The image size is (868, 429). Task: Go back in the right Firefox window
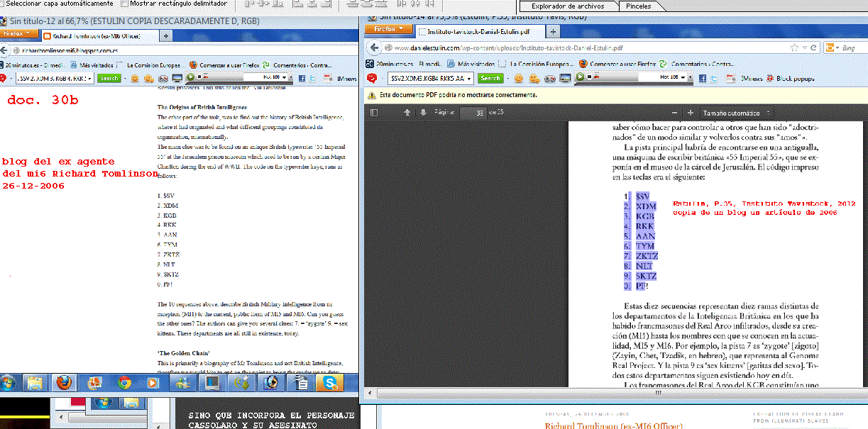tap(373, 48)
